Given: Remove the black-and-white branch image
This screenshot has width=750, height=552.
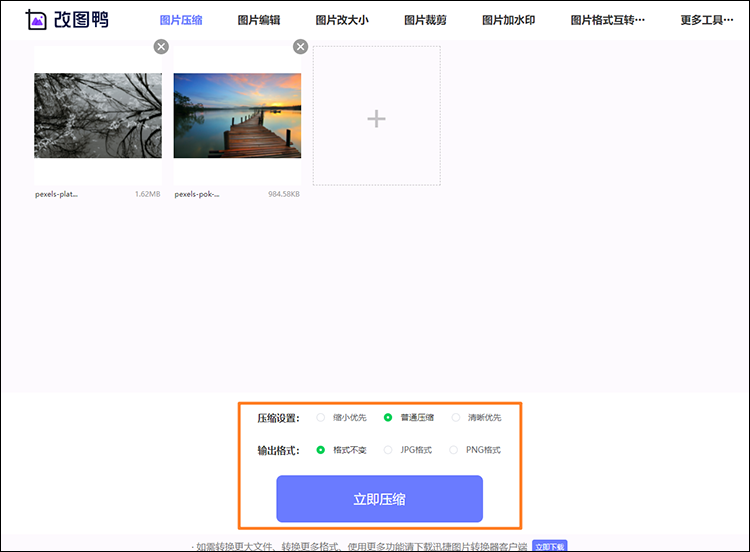Looking at the screenshot, I should click(x=161, y=46).
